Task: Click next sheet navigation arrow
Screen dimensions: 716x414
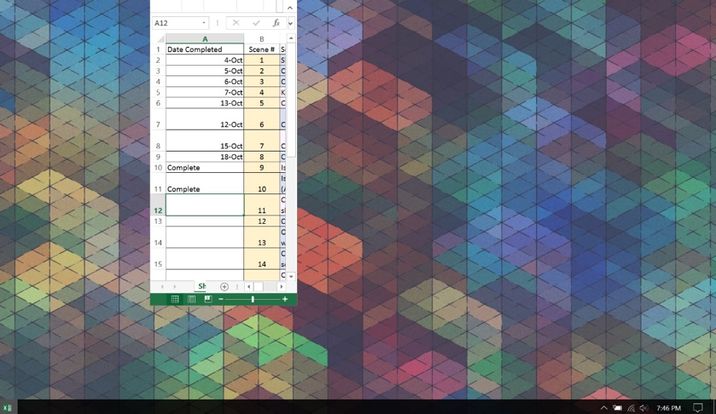Action: tap(174, 287)
